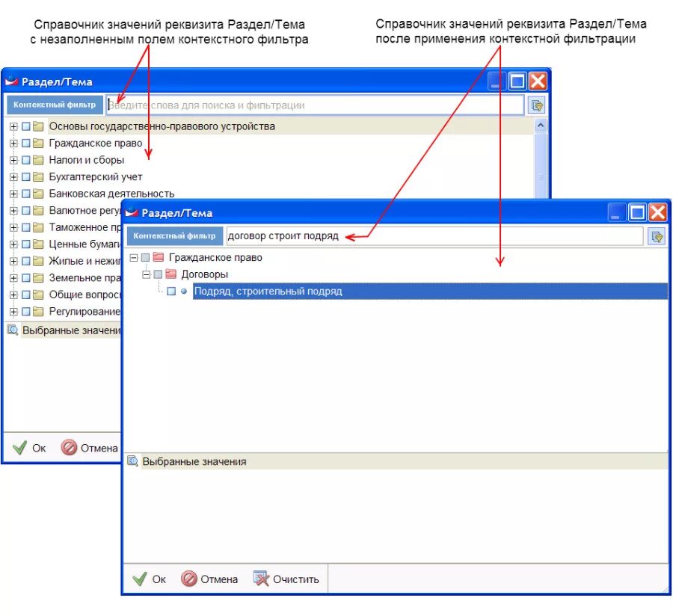Click folder icon of Банковская деятельность
Image resolution: width=673 pixels, height=616 pixels.
[38, 194]
